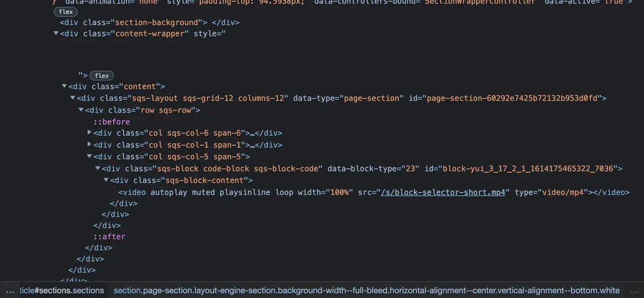This screenshot has width=644, height=298.
Task: Select the ::after pseudo-element
Action: (x=109, y=236)
